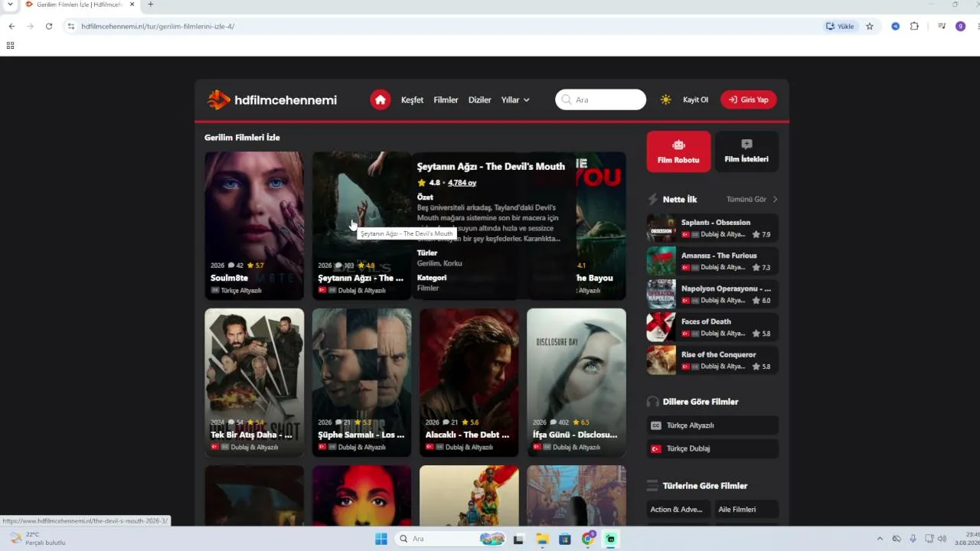
Task: Click the blue extension icon in toolbar
Action: 895,26
